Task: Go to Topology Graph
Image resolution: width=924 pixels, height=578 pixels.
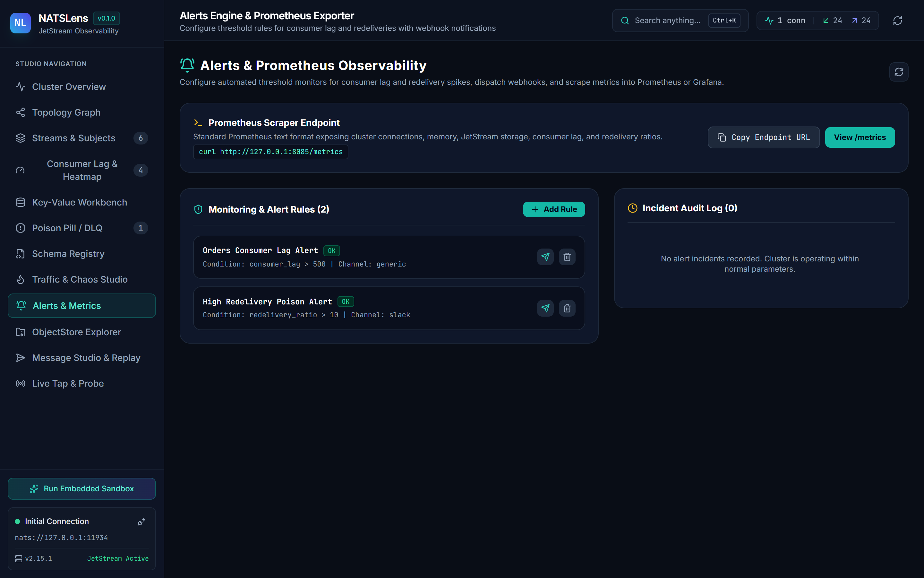Action: 82,112
